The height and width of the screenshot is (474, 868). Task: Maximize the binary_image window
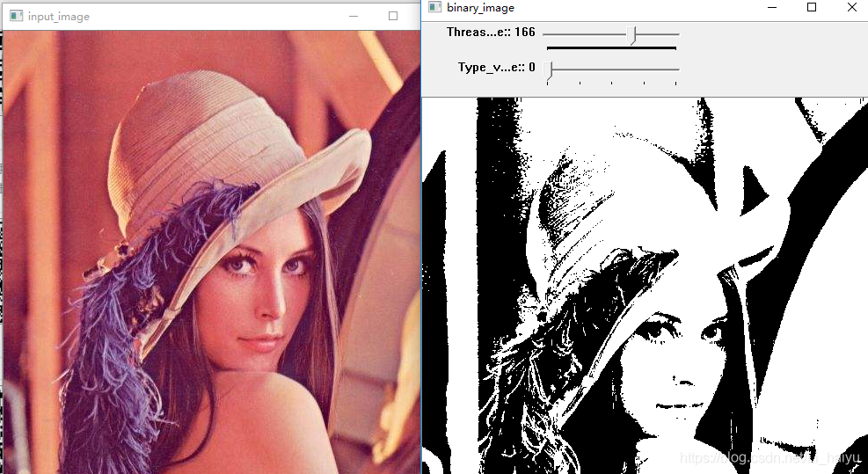812,7
